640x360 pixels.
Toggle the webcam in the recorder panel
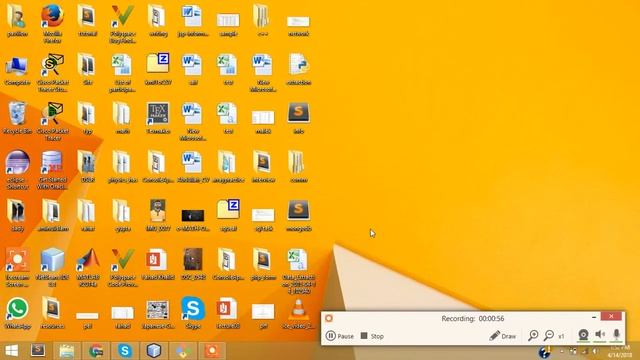click(583, 335)
